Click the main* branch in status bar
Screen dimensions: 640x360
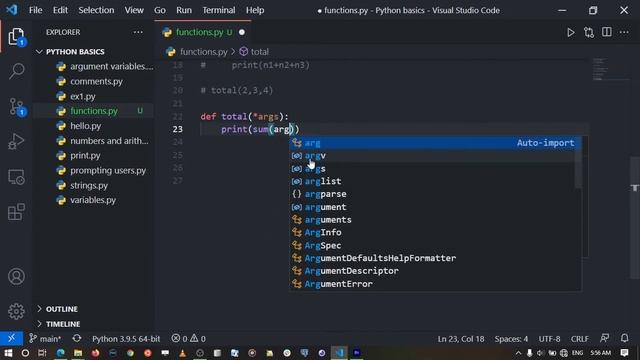(45, 338)
